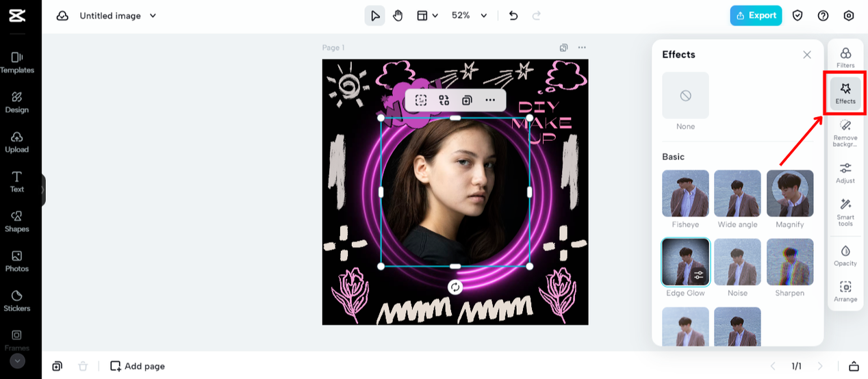Click the Page 1 label
The image size is (868, 379).
[333, 48]
